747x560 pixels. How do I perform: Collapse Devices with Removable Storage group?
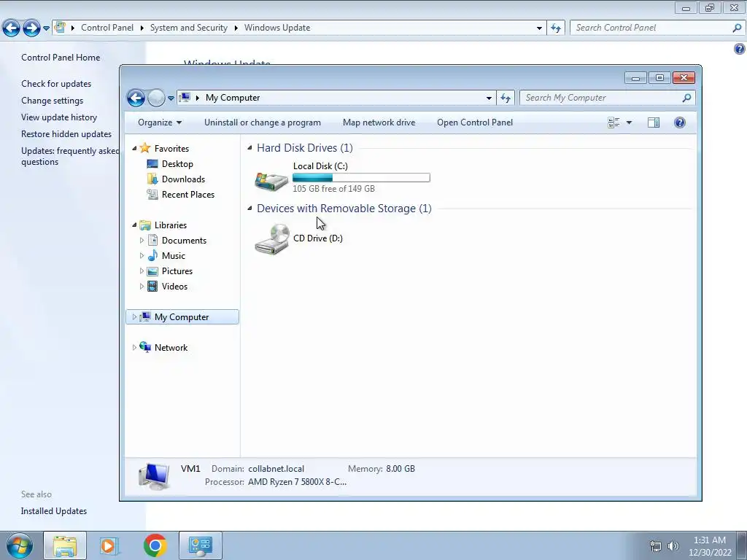click(x=249, y=209)
